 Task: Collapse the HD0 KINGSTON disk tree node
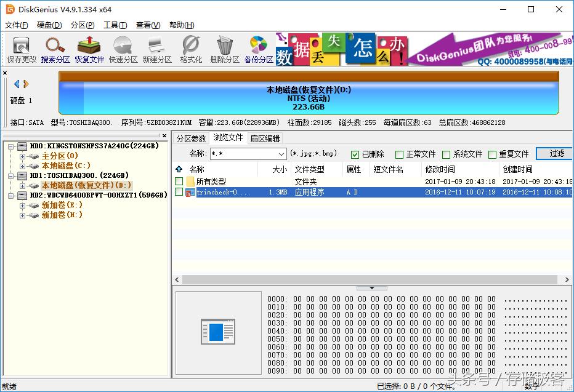click(x=10, y=146)
